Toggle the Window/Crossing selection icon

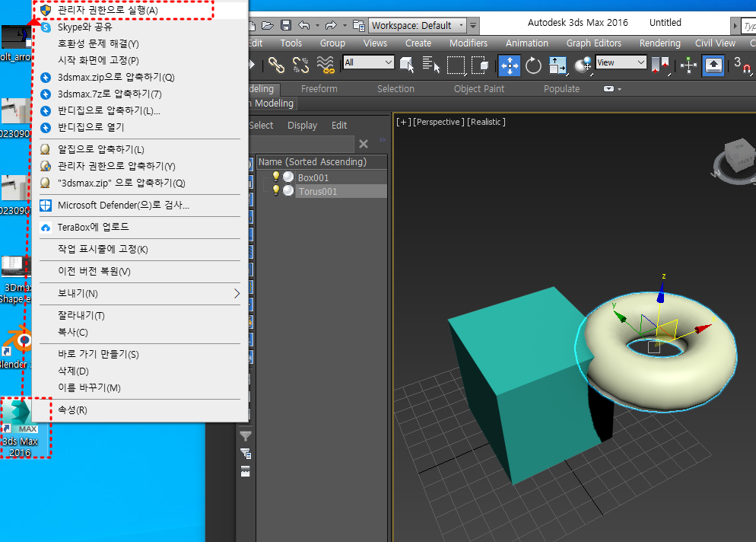(480, 65)
